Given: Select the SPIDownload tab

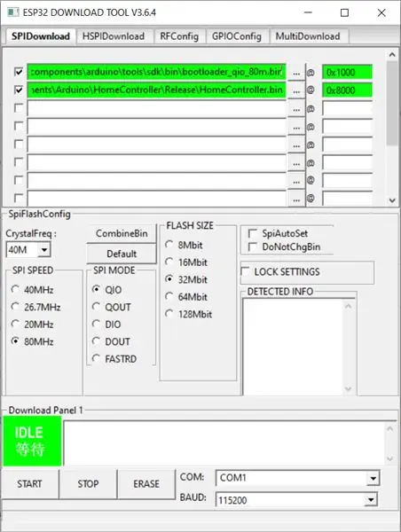Looking at the screenshot, I should [x=41, y=36].
